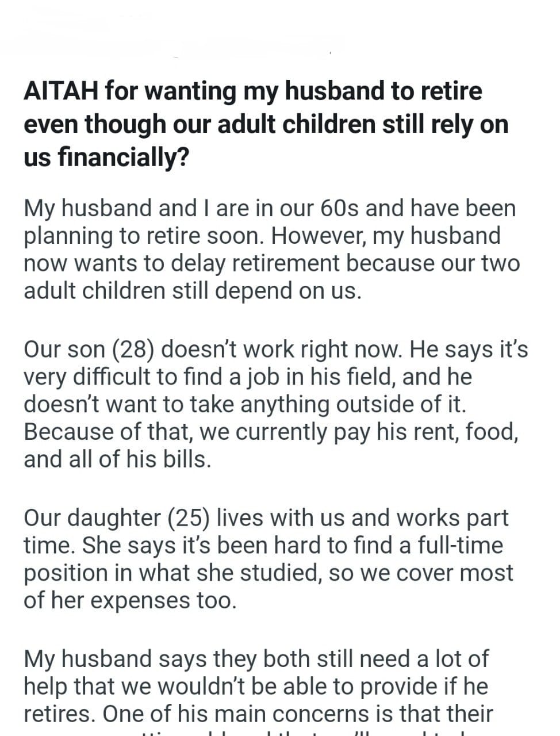Click the line "of her expenses too."
560x736 pixels.
pos(130,600)
